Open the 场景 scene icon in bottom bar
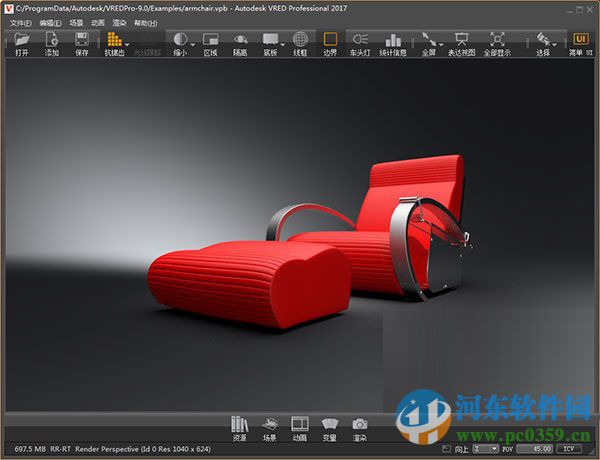Screen dimensions: 600x460 pyautogui.click(x=270, y=424)
